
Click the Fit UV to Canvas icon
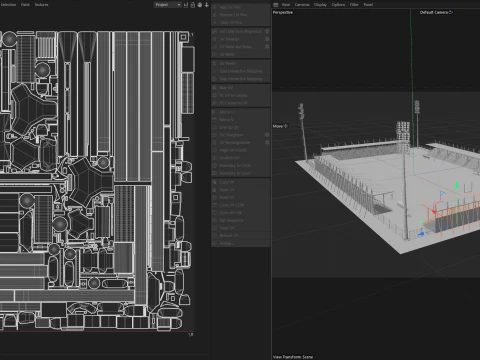click(215, 95)
